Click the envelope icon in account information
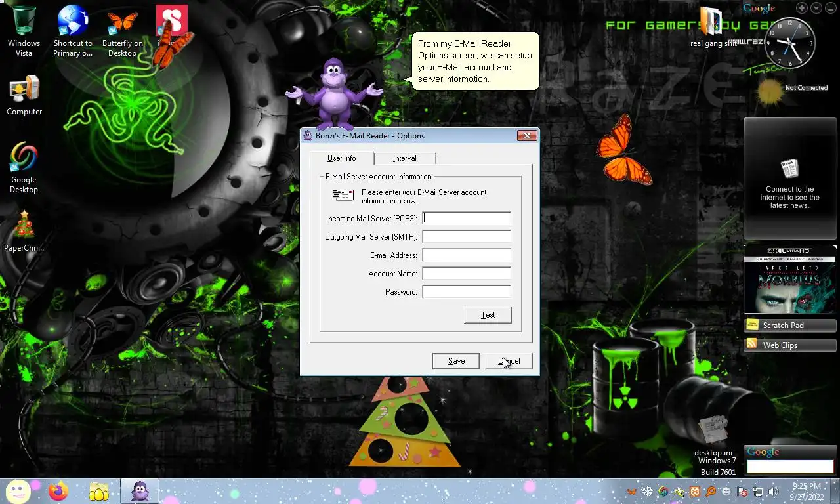 coord(343,195)
